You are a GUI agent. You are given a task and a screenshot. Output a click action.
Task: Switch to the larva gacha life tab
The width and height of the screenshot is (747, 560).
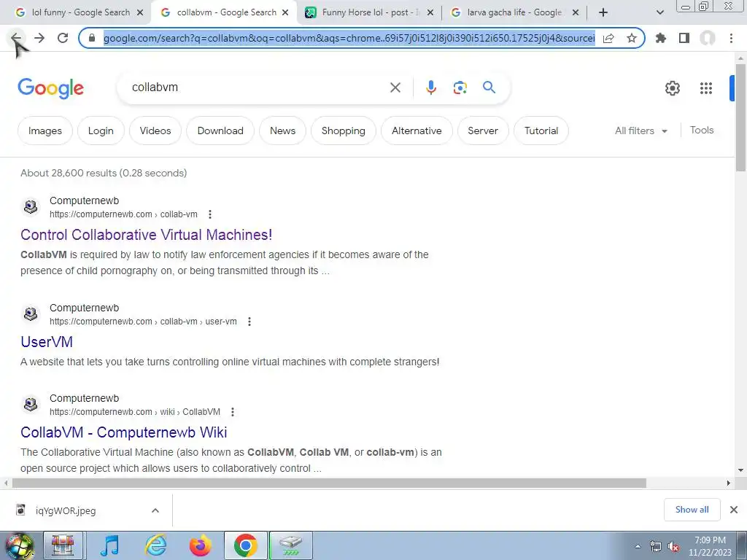(514, 12)
